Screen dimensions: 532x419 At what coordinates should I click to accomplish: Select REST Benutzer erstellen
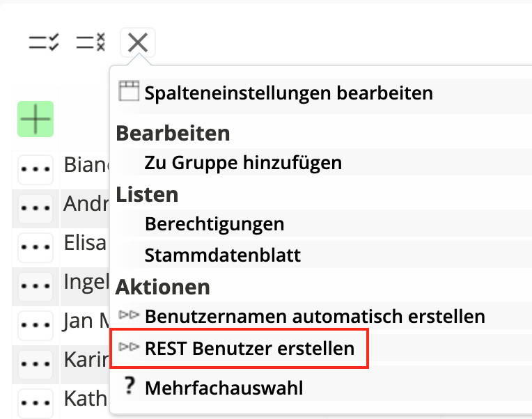tap(249, 347)
